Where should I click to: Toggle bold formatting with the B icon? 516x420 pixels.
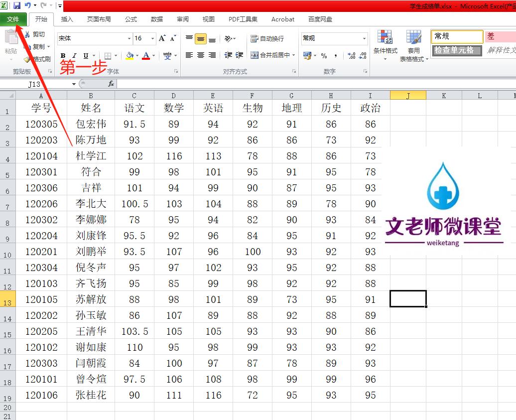(63, 55)
